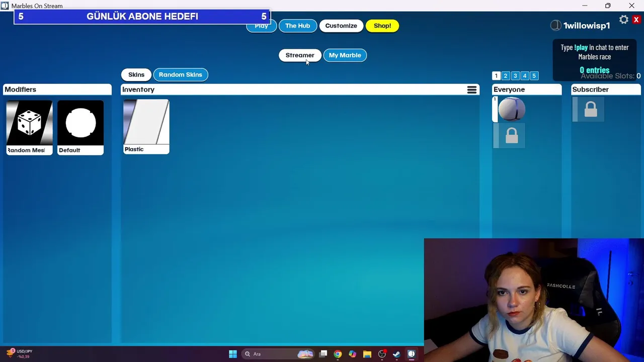Click the Subscriber column header

[x=606, y=89]
